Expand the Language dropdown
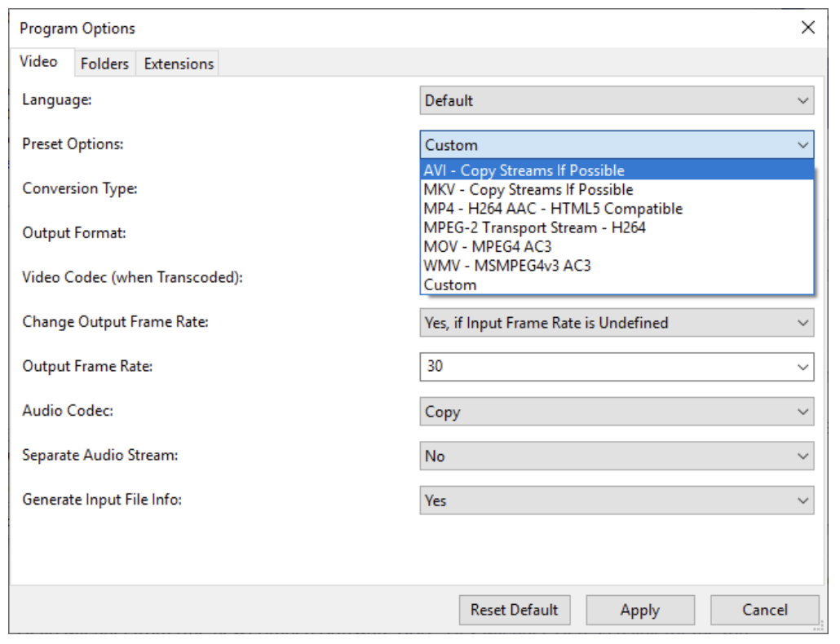Viewport: 840px width, 644px height. tap(617, 101)
